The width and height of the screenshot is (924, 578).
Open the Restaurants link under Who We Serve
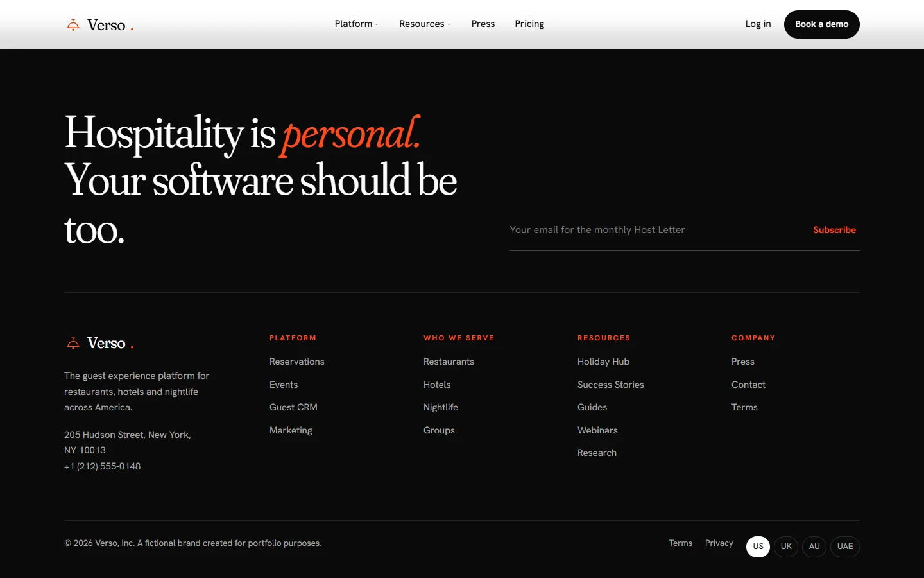(449, 362)
